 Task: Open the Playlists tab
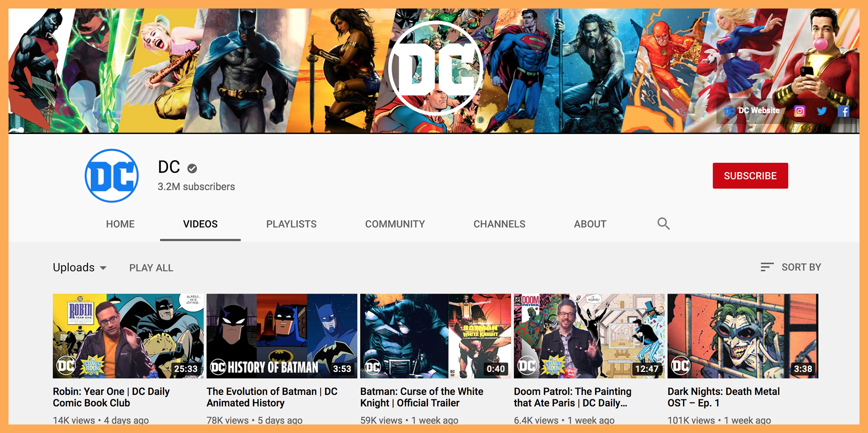[x=291, y=224]
